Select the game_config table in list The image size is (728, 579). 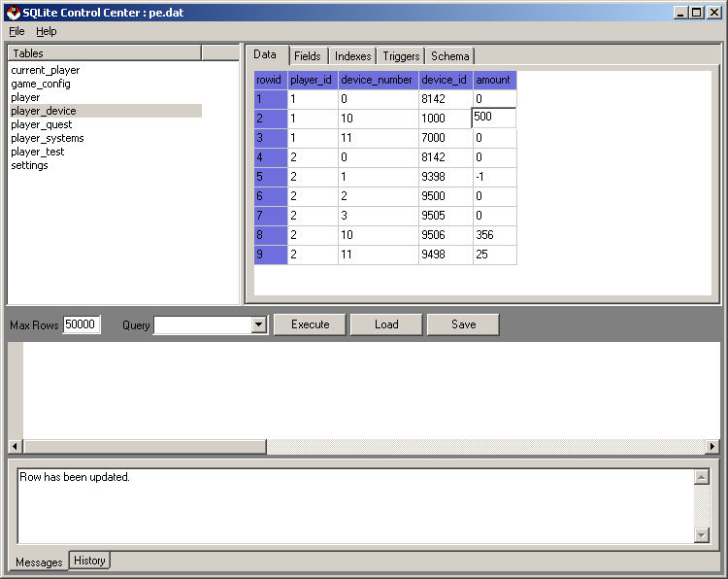[40, 84]
